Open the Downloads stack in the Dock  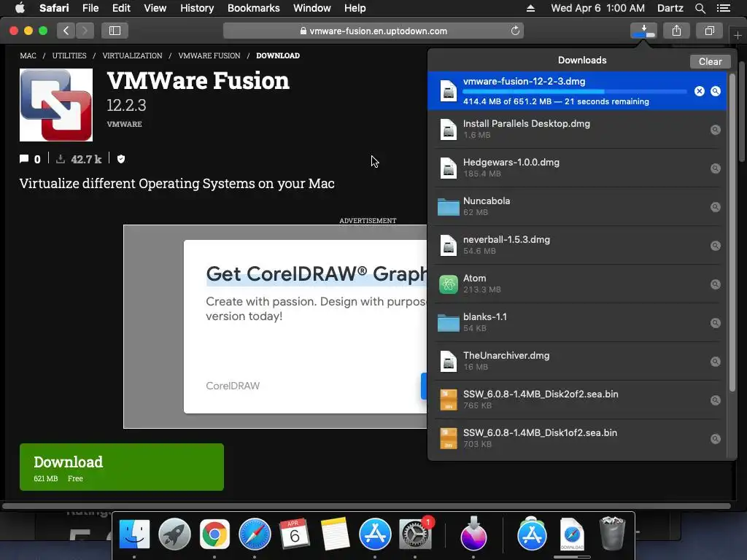pyautogui.click(x=572, y=534)
